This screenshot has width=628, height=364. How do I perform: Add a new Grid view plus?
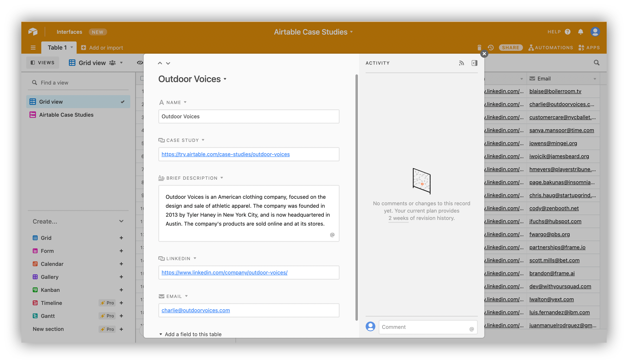point(121,238)
